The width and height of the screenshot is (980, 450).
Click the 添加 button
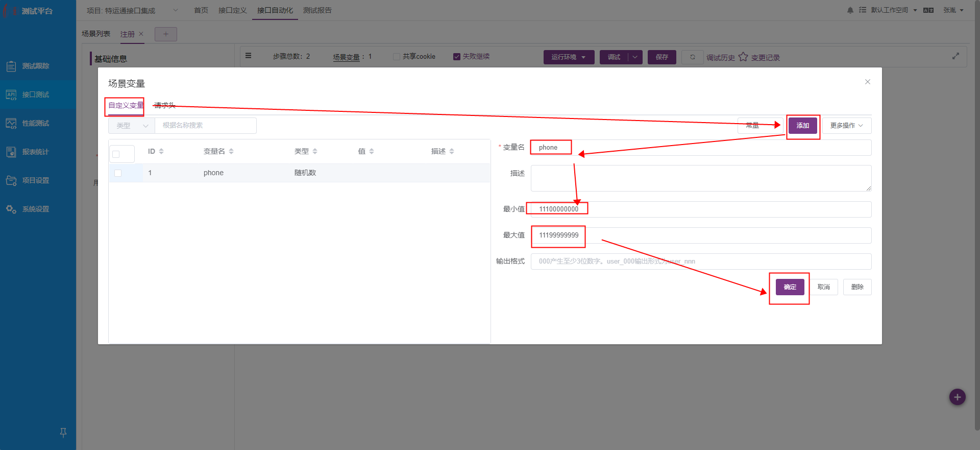tap(803, 126)
